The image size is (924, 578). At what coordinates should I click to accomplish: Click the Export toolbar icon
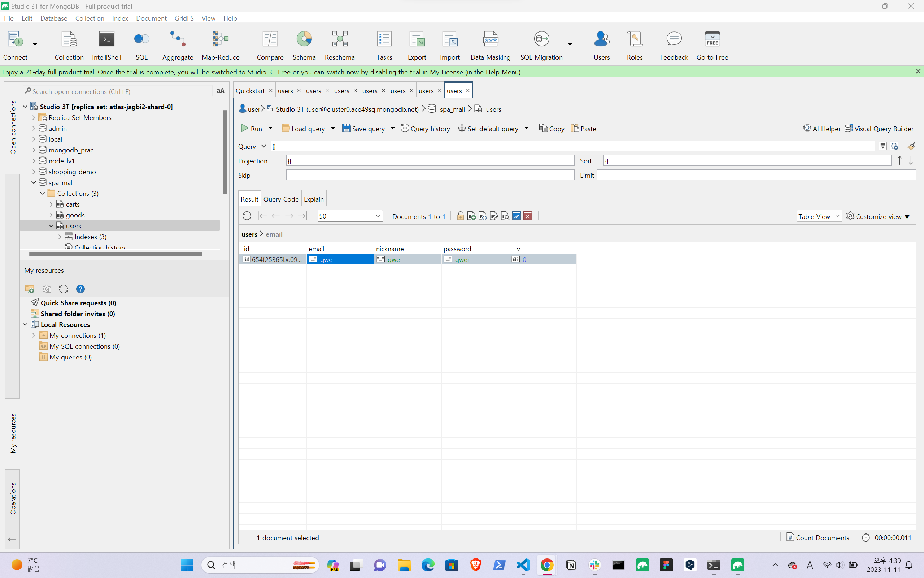pos(417,45)
